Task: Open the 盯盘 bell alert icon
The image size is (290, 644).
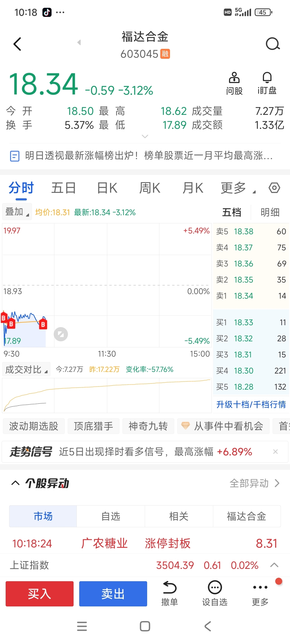Action: pos(267,83)
